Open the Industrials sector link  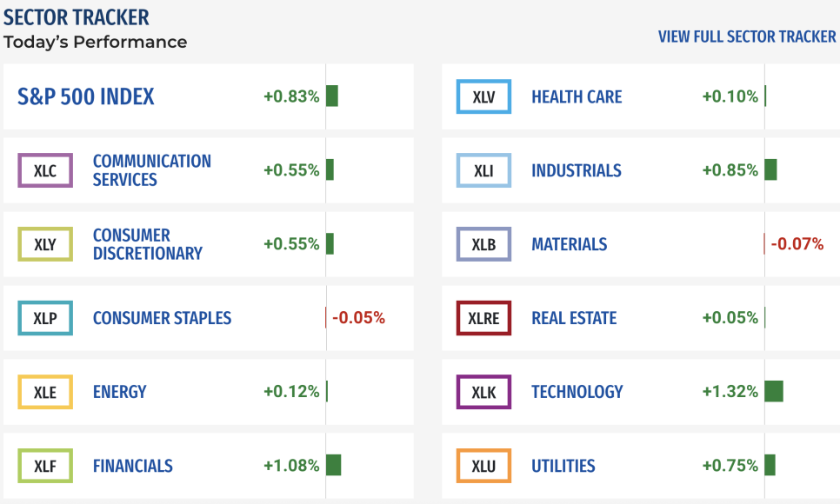(x=577, y=170)
